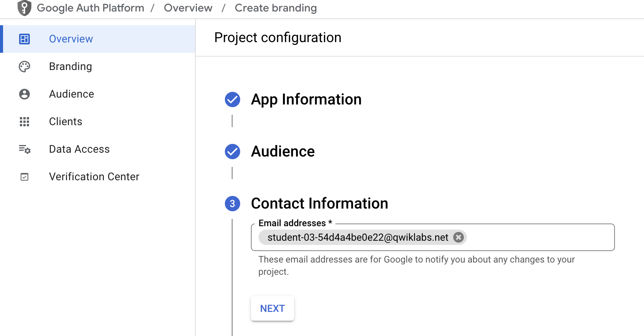This screenshot has width=644, height=336.
Task: Click the Contact Information step heading
Action: click(320, 204)
